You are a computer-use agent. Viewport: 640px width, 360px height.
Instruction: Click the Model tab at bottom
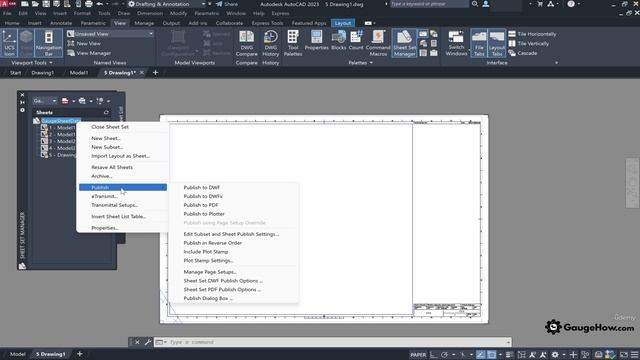pyautogui.click(x=17, y=354)
